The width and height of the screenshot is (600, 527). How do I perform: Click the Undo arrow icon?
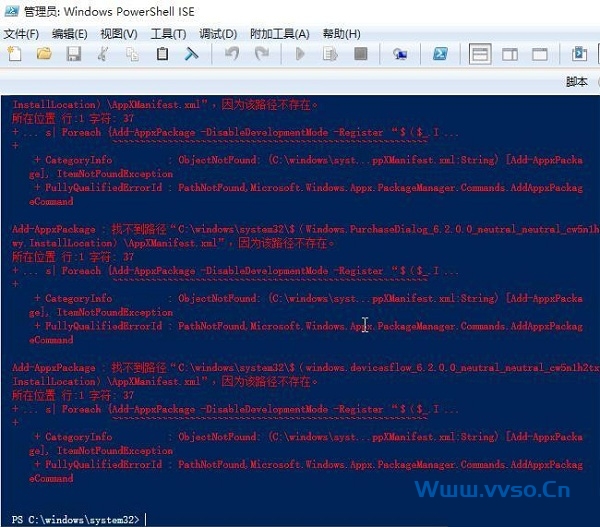231,54
